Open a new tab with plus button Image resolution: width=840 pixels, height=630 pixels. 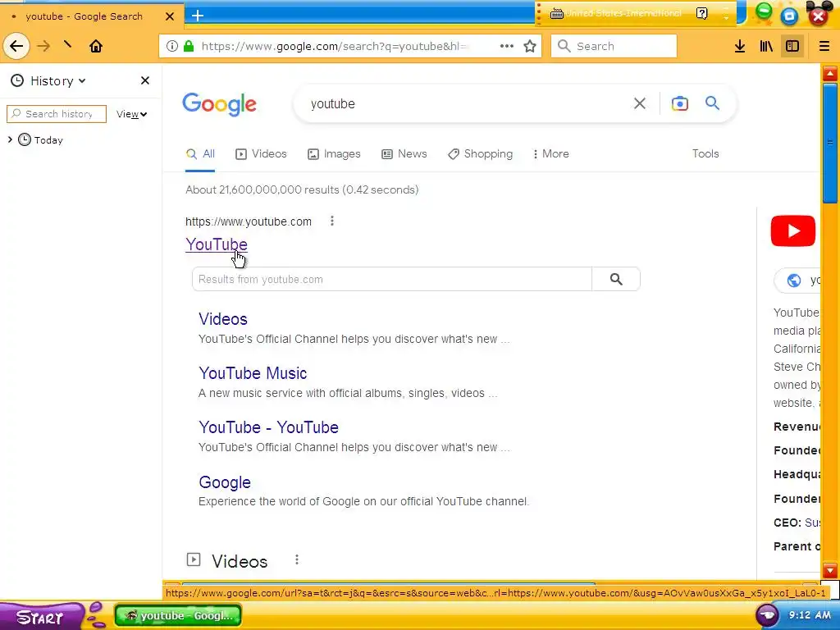pyautogui.click(x=198, y=16)
